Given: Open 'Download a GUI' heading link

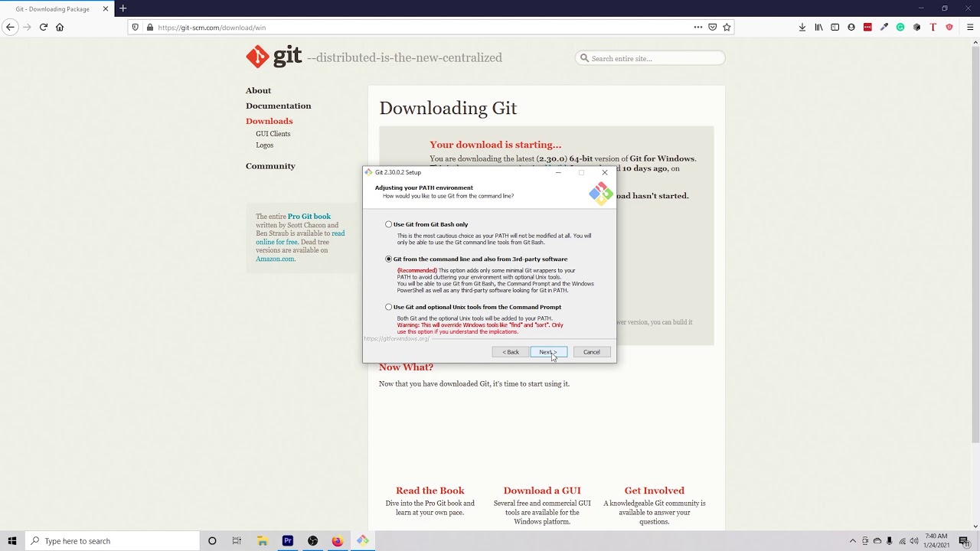Looking at the screenshot, I should (542, 491).
